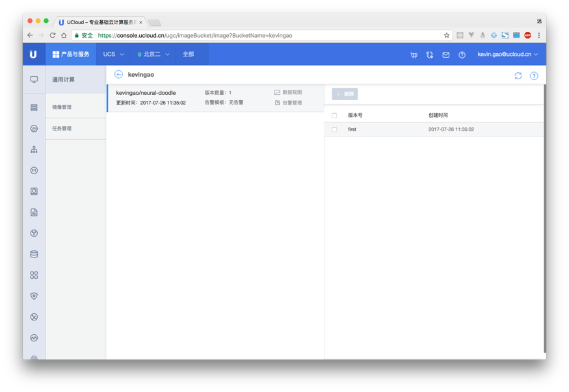569x392 pixels.
Task: Open the shield security sidebar icon
Action: (34, 296)
